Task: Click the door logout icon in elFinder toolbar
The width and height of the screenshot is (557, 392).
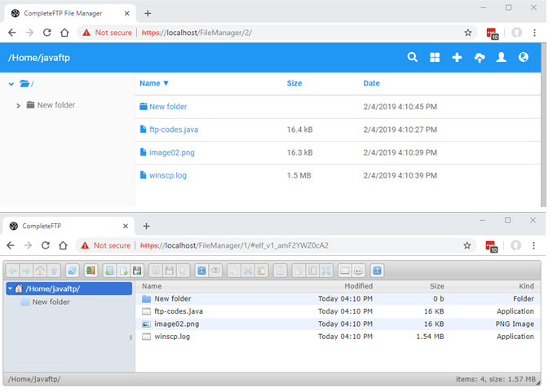Action: pyautogui.click(x=91, y=271)
